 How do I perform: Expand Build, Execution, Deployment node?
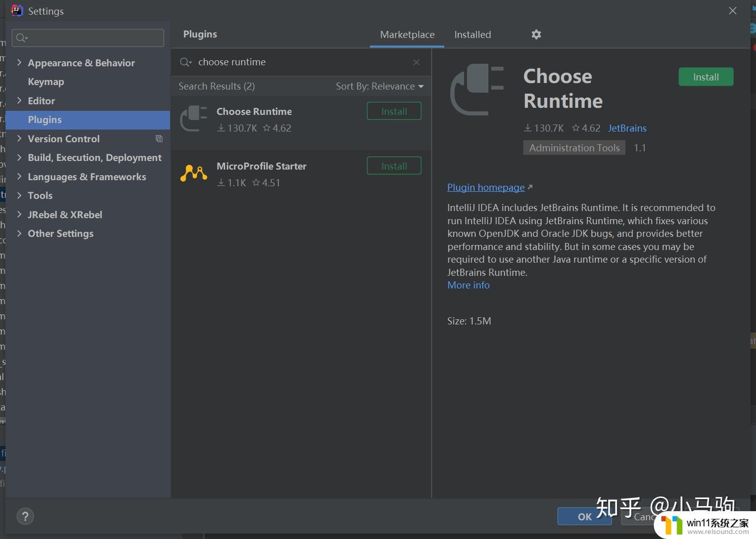(x=19, y=157)
